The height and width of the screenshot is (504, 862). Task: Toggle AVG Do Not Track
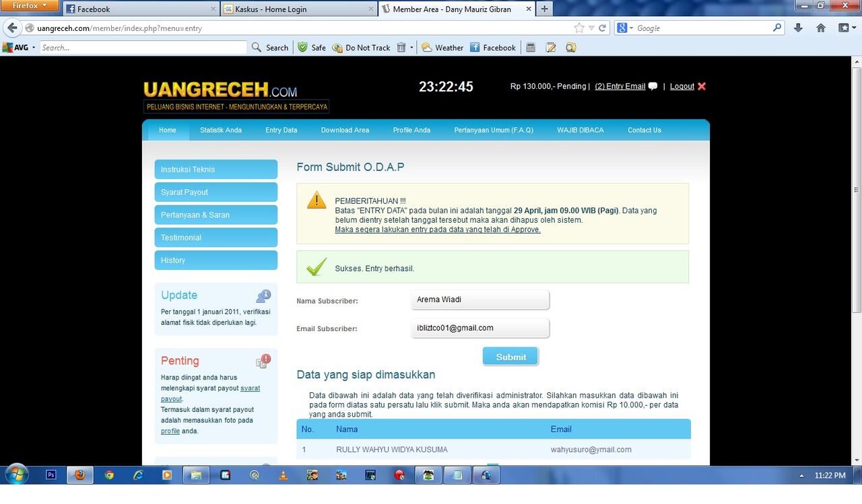pos(361,47)
